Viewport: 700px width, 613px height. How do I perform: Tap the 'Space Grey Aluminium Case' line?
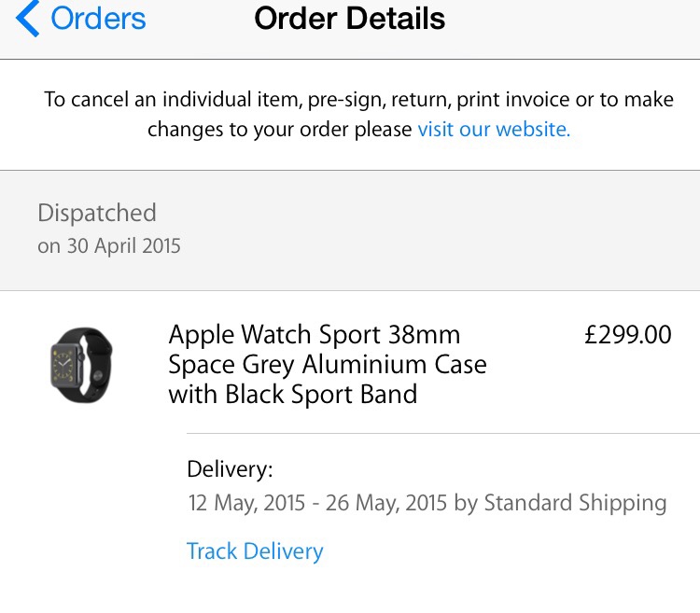click(x=328, y=364)
